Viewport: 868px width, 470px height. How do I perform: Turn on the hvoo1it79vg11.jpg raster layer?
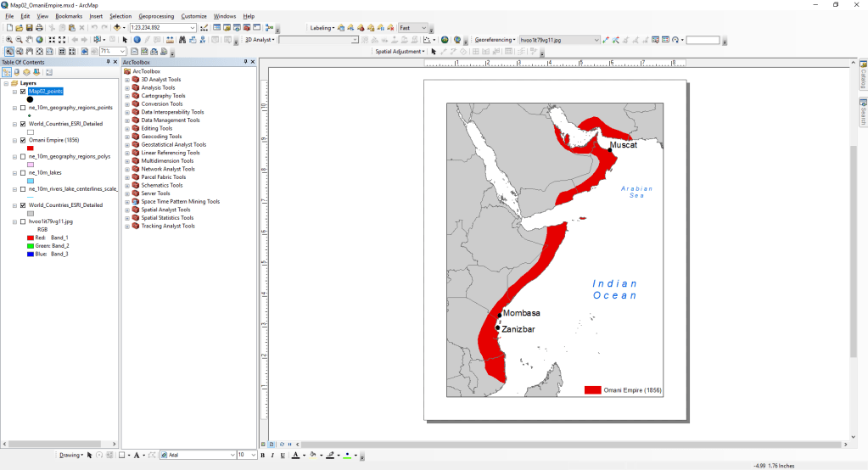point(23,221)
